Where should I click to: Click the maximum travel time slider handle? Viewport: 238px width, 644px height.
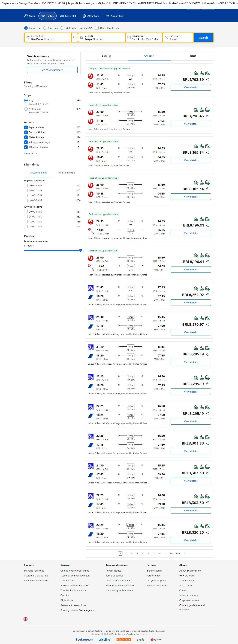pyautogui.click(x=81, y=250)
